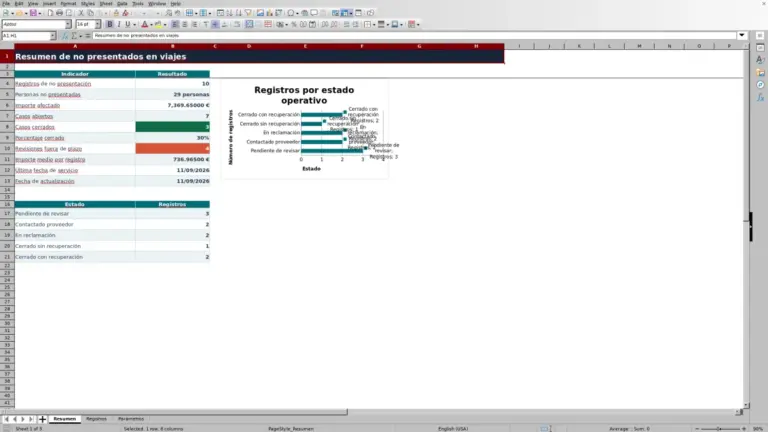The image size is (768, 432).
Task: Click the font color red A swatch
Action: tap(144, 24)
